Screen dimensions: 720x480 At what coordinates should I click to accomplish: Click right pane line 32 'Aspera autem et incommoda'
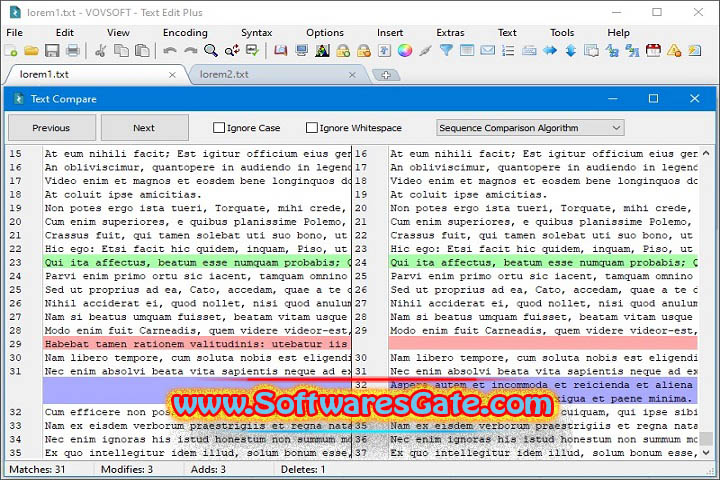pyautogui.click(x=543, y=385)
